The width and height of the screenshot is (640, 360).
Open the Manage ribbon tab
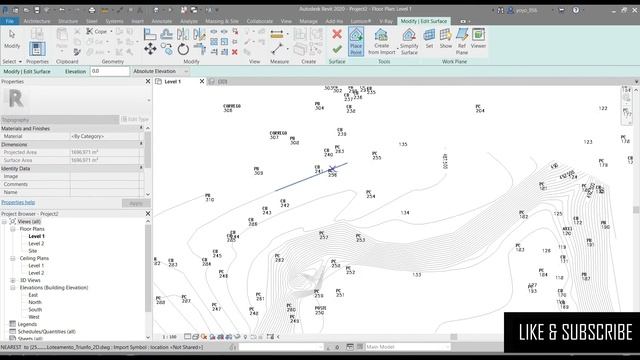[308, 21]
